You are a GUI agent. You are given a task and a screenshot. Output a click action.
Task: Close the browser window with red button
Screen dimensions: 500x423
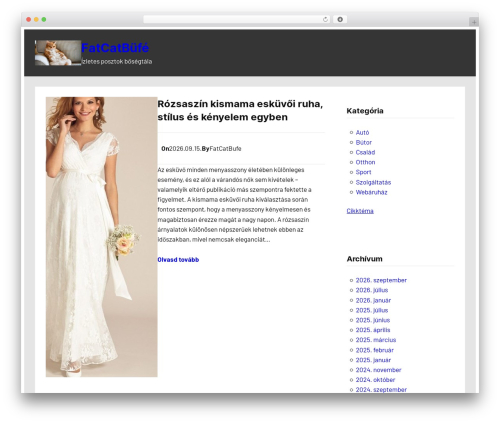point(29,20)
